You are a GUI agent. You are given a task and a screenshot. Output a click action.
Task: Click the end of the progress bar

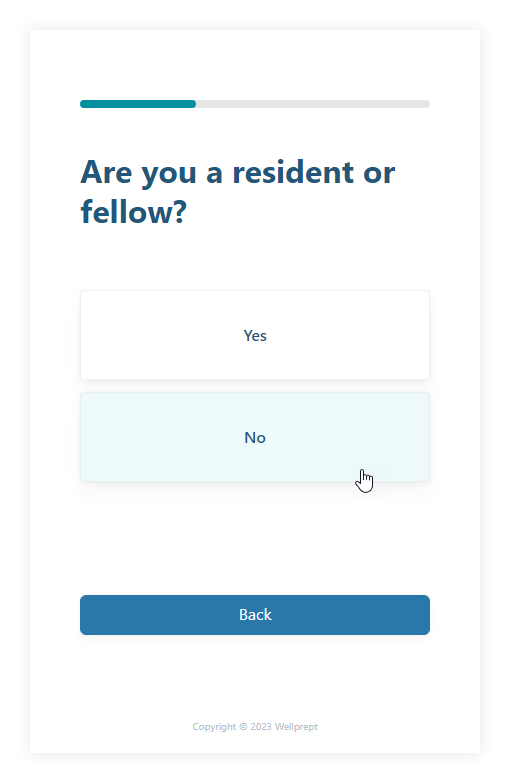[x=426, y=104]
